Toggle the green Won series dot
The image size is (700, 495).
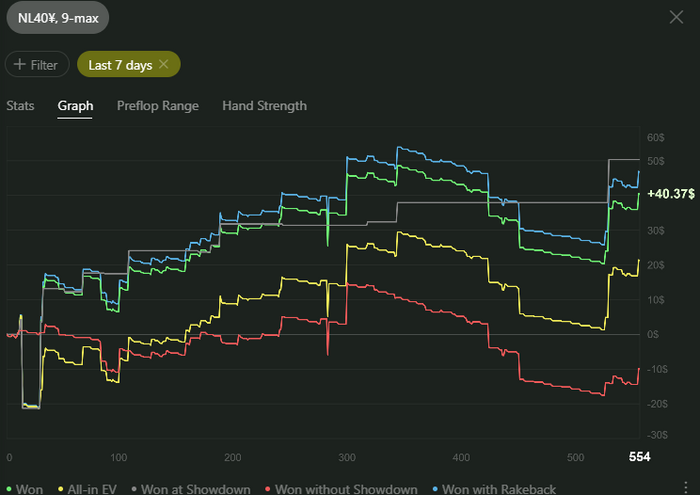click(x=10, y=487)
